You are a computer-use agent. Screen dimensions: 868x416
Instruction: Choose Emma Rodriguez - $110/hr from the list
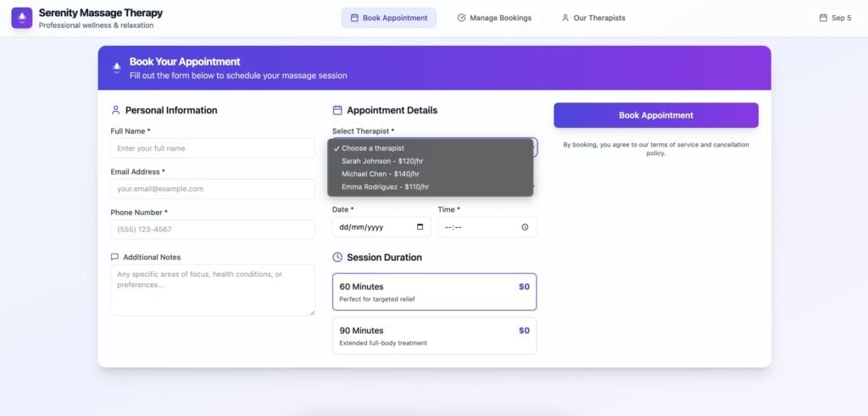[x=385, y=186]
